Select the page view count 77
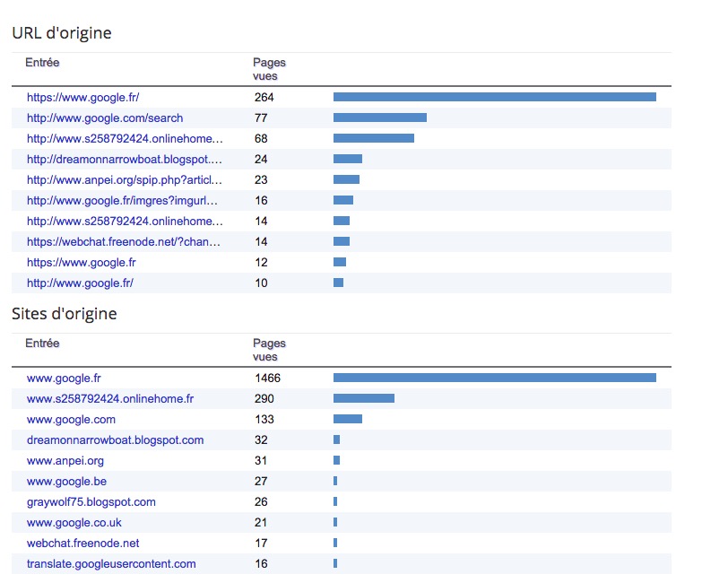The width and height of the screenshot is (728, 583). 261,118
